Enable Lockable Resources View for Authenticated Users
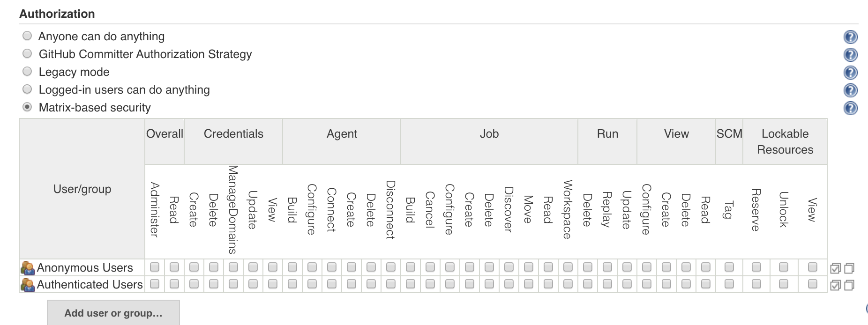868x325 pixels. pyautogui.click(x=813, y=284)
